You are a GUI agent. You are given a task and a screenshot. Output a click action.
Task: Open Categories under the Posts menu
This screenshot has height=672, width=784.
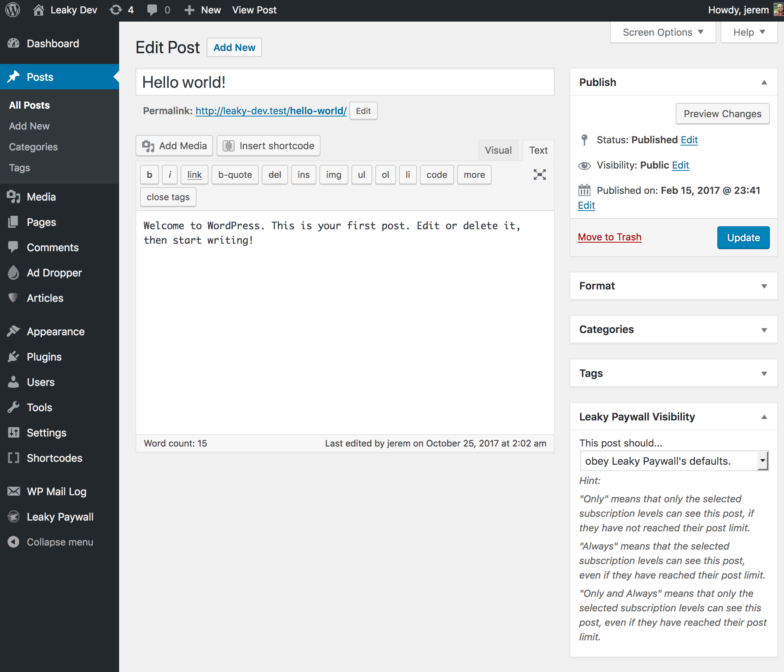coord(33,147)
